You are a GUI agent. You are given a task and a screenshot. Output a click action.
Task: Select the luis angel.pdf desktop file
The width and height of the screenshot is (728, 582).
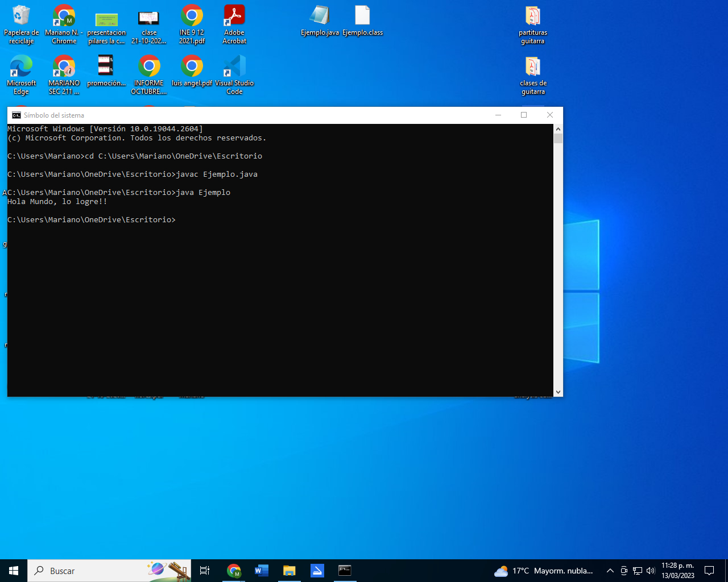192,71
